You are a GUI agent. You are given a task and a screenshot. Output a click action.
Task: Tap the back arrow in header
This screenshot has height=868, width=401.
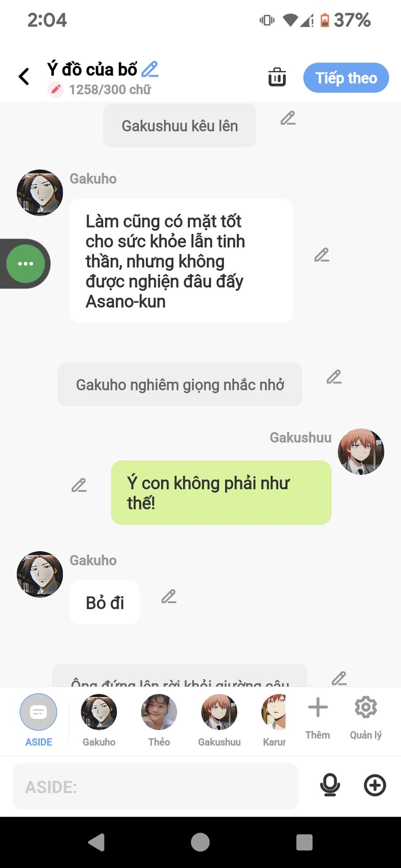24,76
